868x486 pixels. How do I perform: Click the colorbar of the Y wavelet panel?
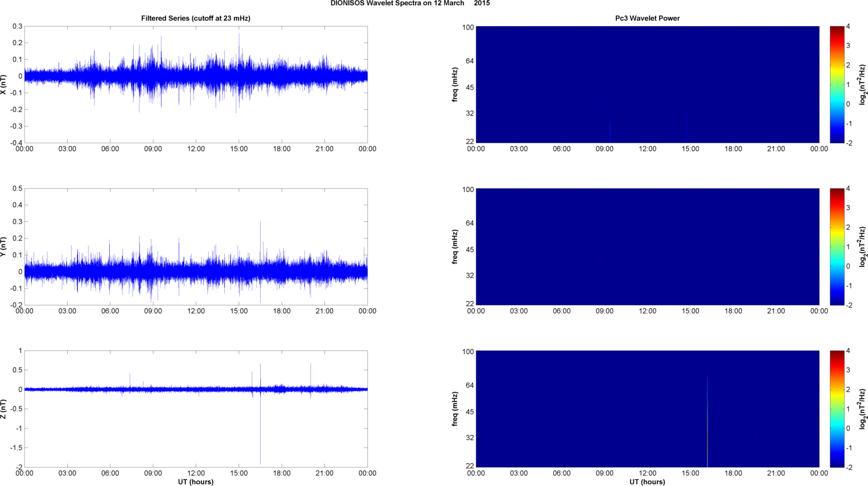click(837, 246)
